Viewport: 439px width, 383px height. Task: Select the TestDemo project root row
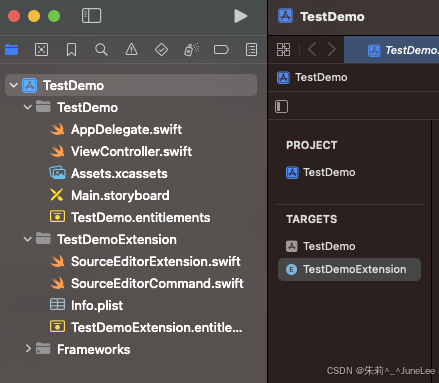[131, 85]
